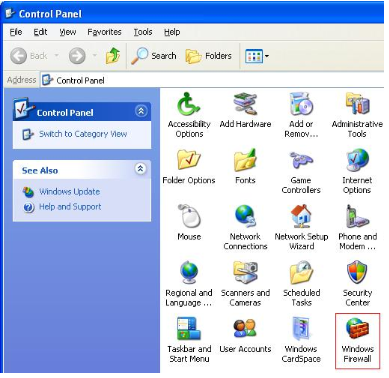The height and width of the screenshot is (378, 389).
Task: Go up one folder level
Action: click(113, 56)
